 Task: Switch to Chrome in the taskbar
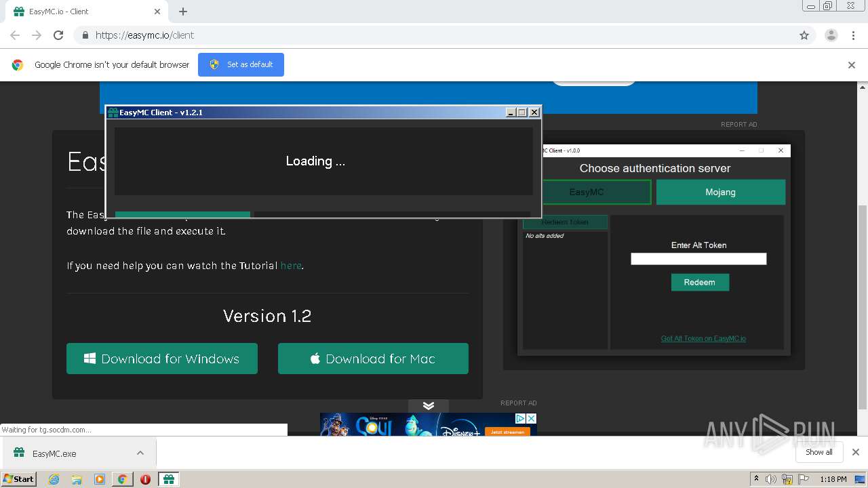tap(122, 479)
